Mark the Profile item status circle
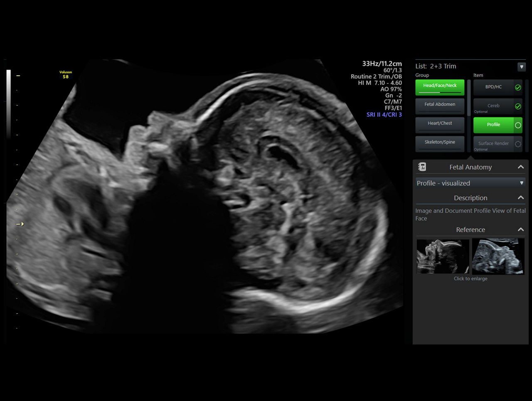Viewport: 532px width, 401px height. tap(518, 125)
